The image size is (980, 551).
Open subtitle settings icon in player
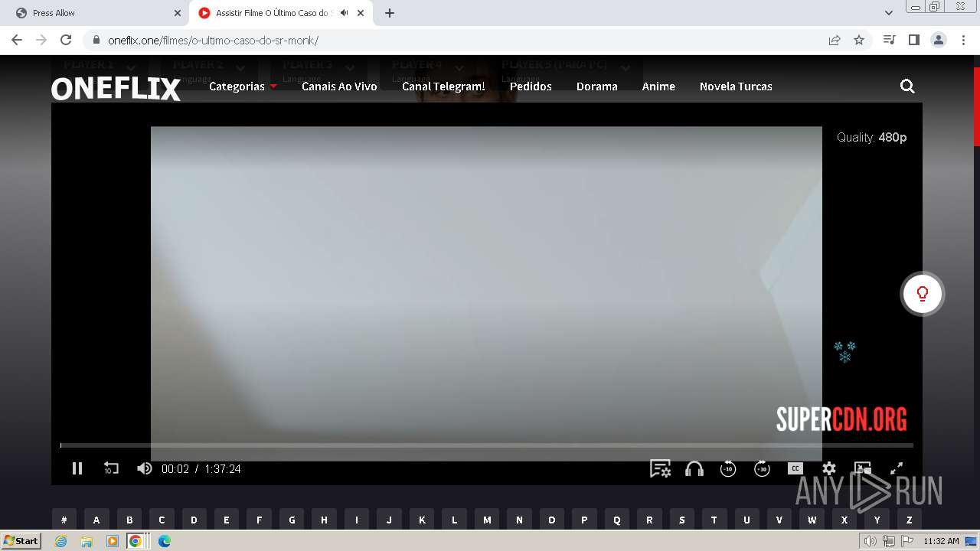click(660, 468)
